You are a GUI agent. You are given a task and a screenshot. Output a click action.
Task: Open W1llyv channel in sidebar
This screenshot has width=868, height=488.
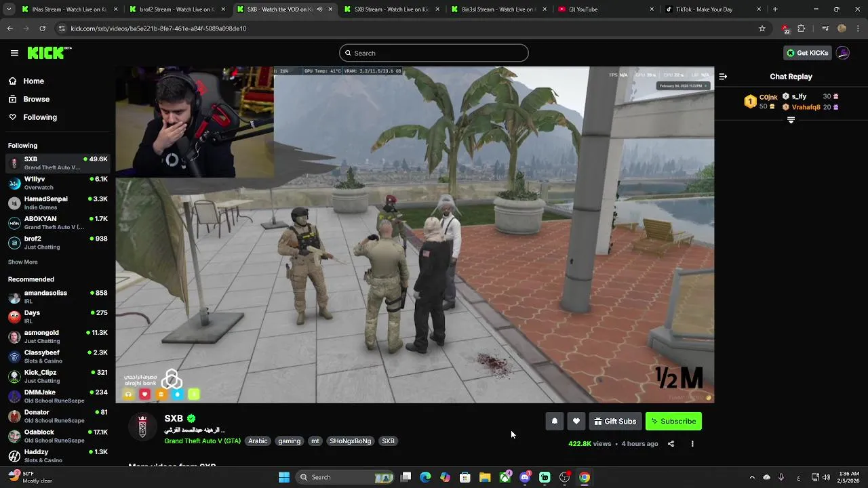tap(58, 183)
